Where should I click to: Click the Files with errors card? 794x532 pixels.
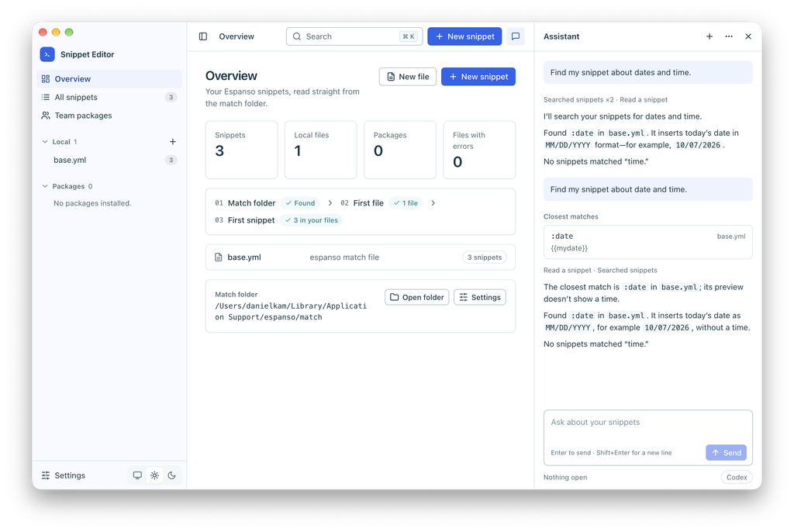(x=479, y=150)
